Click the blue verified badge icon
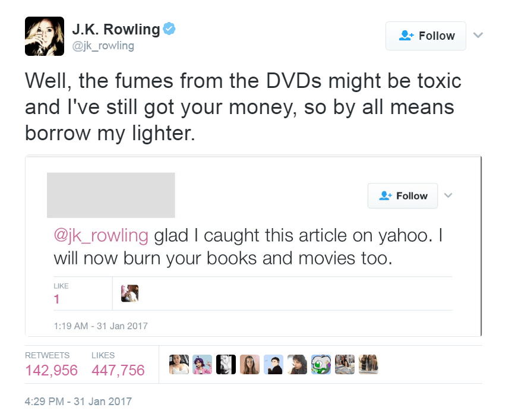Viewport: 515px width, 420px height. tap(169, 29)
